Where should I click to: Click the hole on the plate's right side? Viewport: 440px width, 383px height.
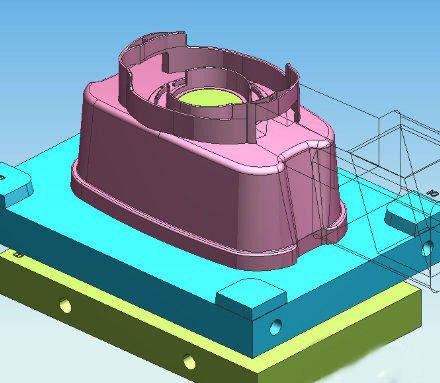coord(427,249)
